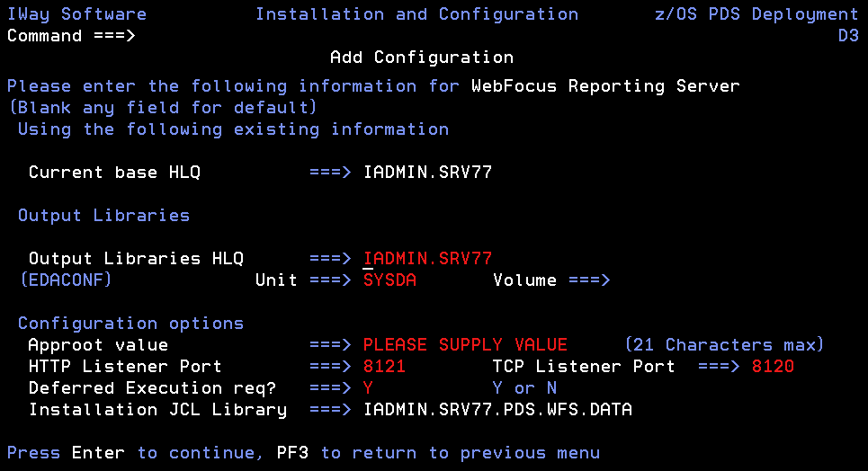Image resolution: width=868 pixels, height=471 pixels.
Task: Click the 'Volume' label
Action: tap(524, 280)
